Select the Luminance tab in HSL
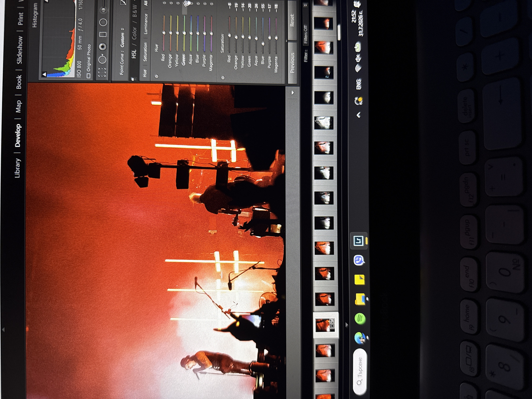532x399 pixels. pos(146,24)
